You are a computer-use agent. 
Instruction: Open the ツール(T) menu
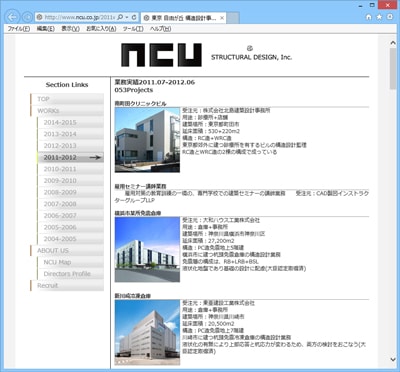tap(133, 29)
